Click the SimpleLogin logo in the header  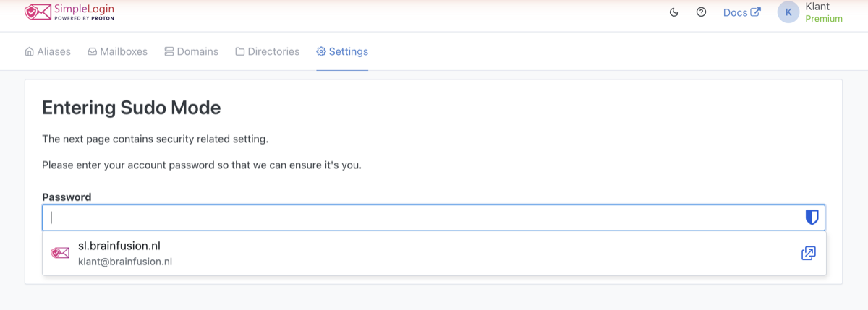pos(69,12)
